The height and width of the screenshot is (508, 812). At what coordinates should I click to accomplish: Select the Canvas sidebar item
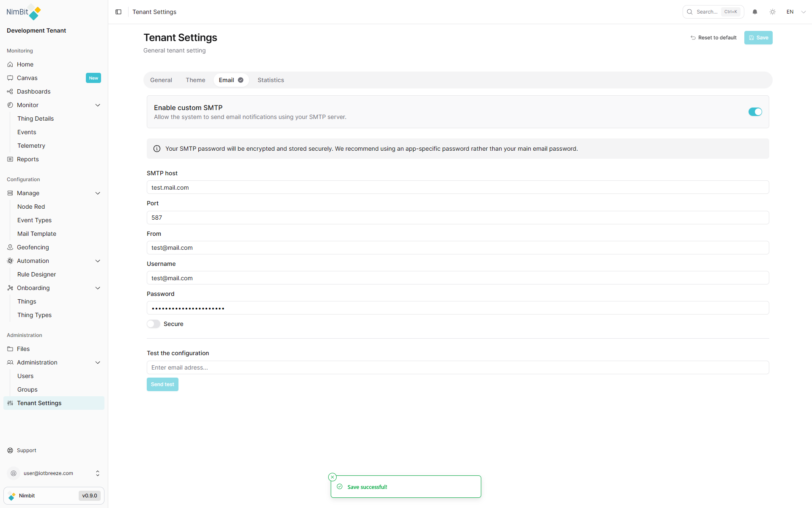click(27, 77)
